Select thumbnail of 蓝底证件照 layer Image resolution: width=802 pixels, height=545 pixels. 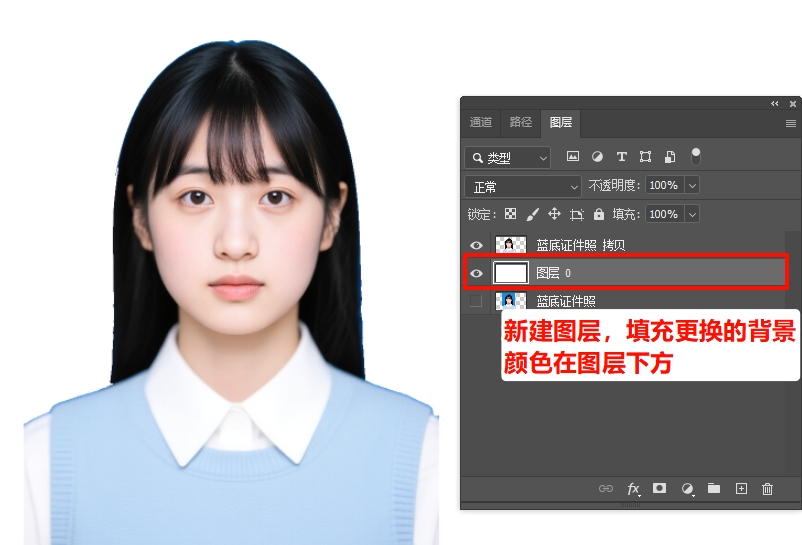coord(510,301)
